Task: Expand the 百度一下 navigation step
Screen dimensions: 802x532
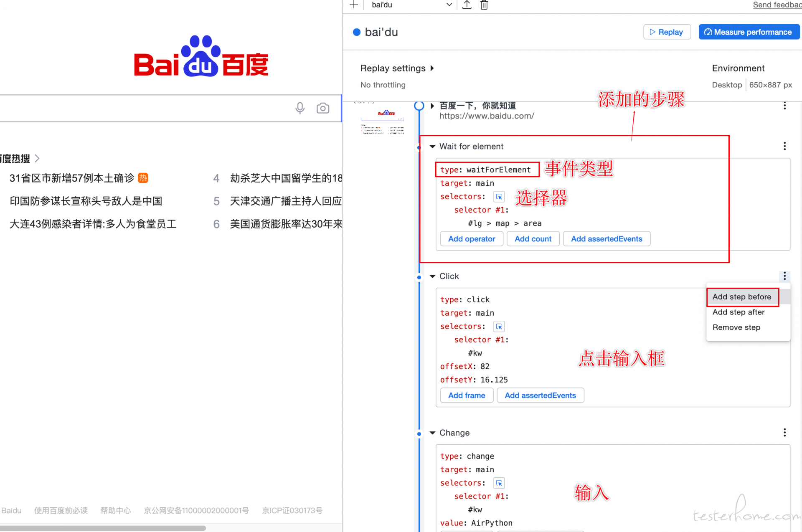Action: 432,106
